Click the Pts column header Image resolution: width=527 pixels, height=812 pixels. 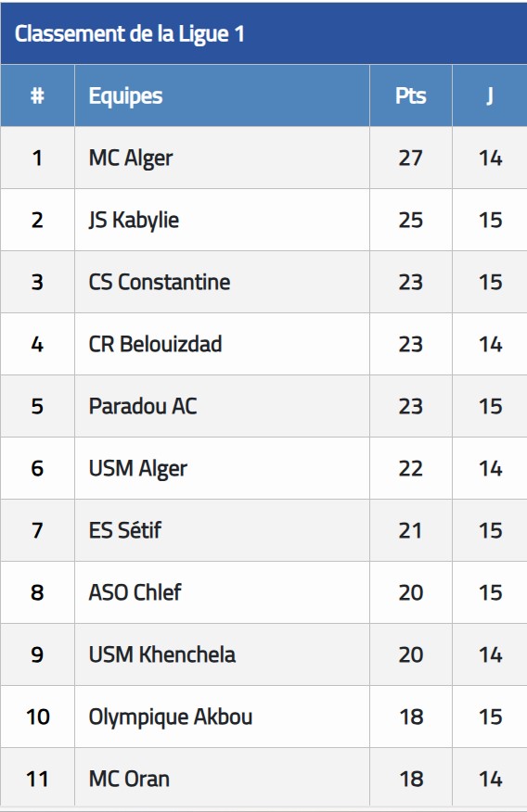tap(411, 95)
